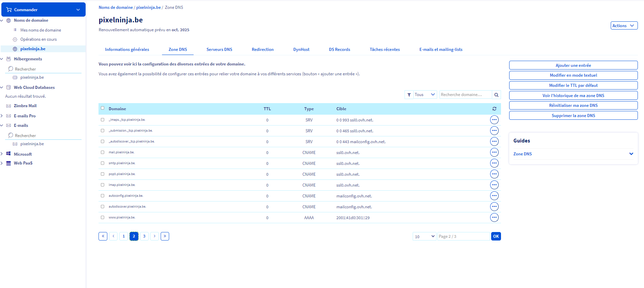Switch to the Serveurs DNS tab

coord(219,50)
